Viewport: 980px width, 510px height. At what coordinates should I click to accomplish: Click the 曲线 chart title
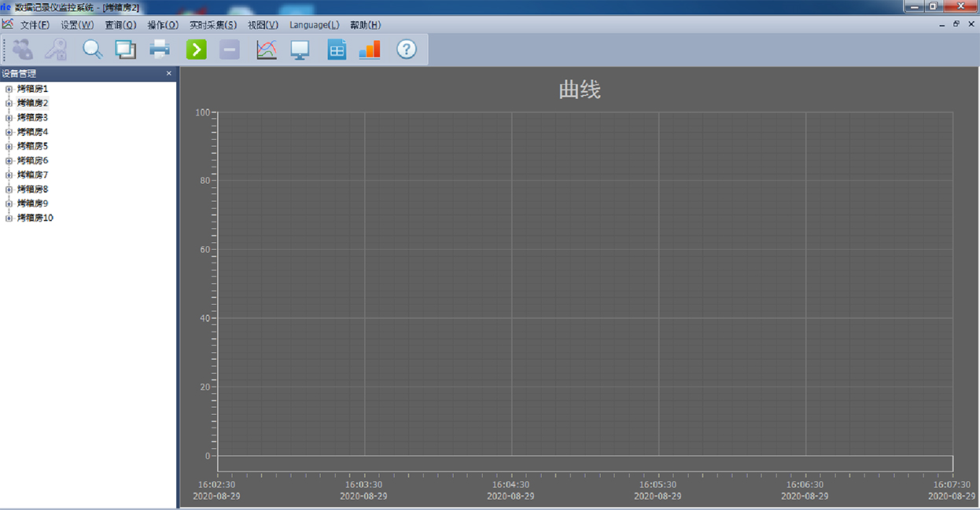(580, 90)
